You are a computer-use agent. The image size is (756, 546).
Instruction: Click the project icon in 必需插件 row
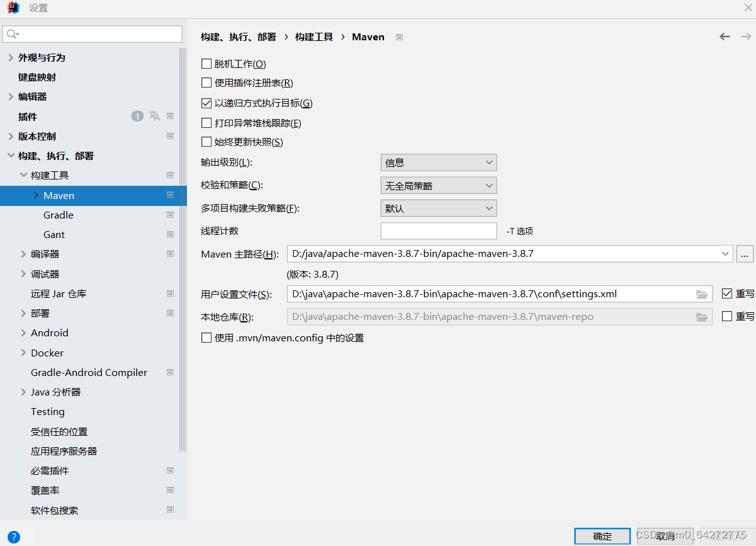point(170,470)
